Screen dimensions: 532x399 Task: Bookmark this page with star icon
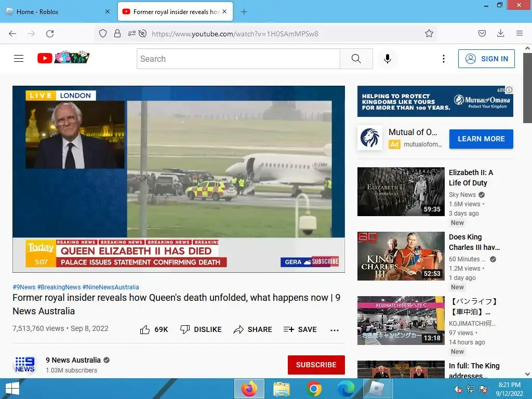click(429, 34)
